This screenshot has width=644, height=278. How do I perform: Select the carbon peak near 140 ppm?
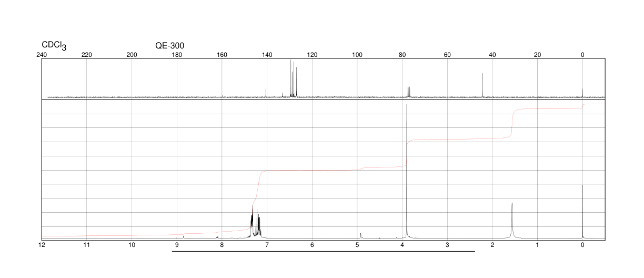(x=266, y=93)
